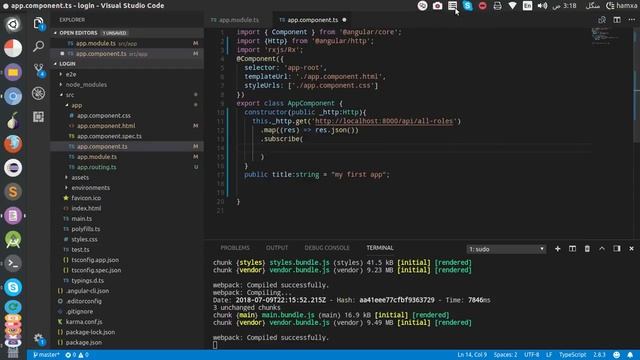Open the localhost all-roles URL link in code
Image resolution: width=640 pixels, height=360 pixels.
[384, 121]
